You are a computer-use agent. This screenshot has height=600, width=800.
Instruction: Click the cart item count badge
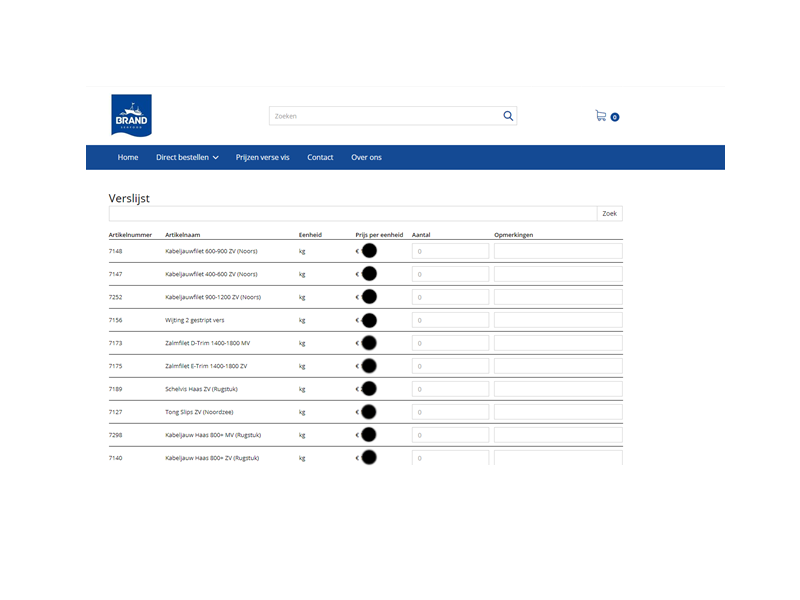[615, 117]
